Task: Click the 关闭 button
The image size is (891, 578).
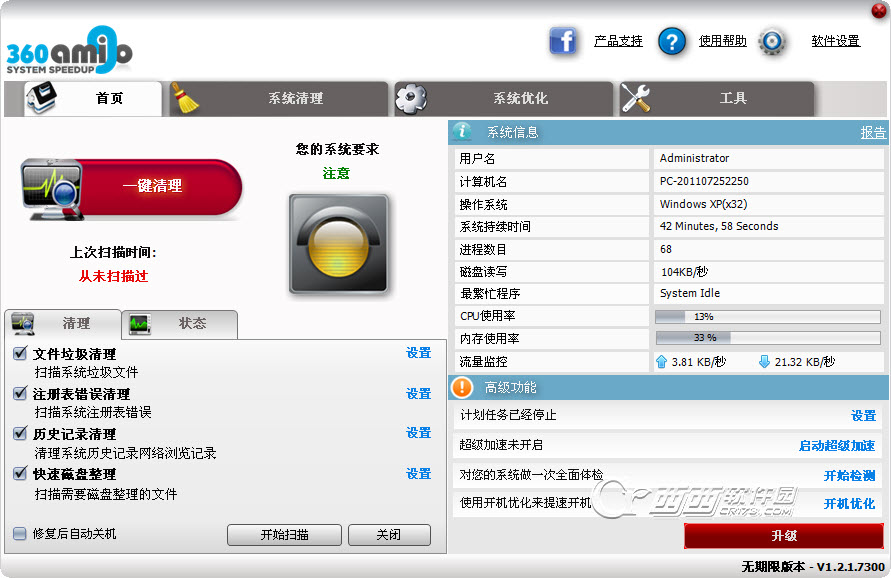Action: (x=389, y=535)
